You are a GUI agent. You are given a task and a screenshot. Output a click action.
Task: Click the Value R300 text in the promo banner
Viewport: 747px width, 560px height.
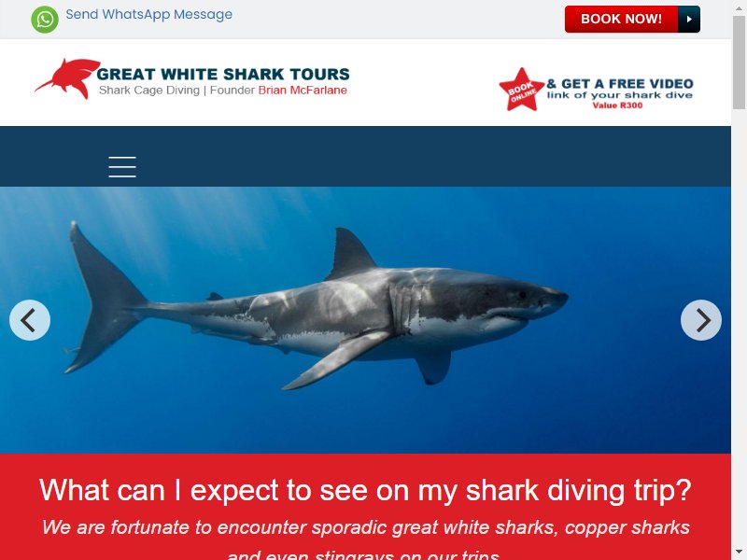(617, 105)
